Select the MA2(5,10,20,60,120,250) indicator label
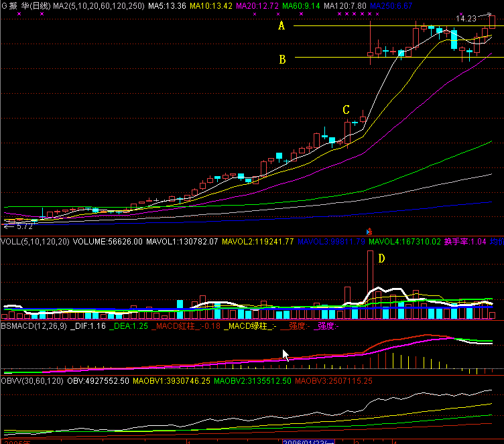 click(x=99, y=6)
